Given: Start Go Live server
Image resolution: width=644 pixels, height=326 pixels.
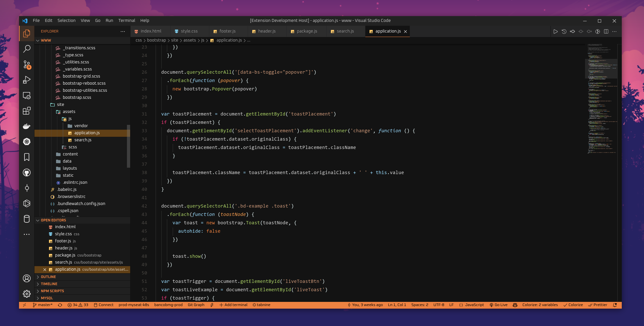Looking at the screenshot, I should (x=499, y=305).
